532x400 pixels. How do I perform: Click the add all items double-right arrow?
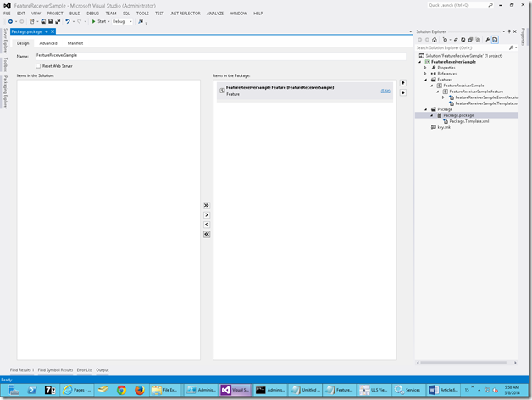[x=207, y=205]
